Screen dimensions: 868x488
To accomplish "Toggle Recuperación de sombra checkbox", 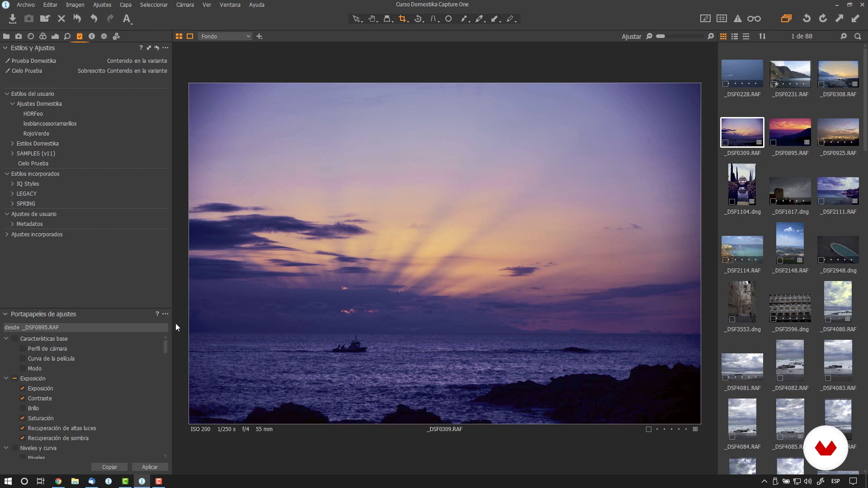I will tap(23, 438).
